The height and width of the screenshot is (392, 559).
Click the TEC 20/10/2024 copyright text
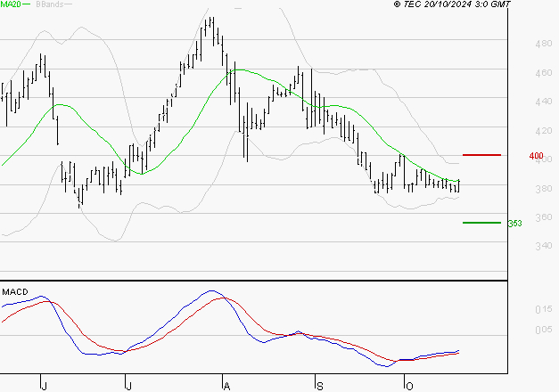coord(452,4)
